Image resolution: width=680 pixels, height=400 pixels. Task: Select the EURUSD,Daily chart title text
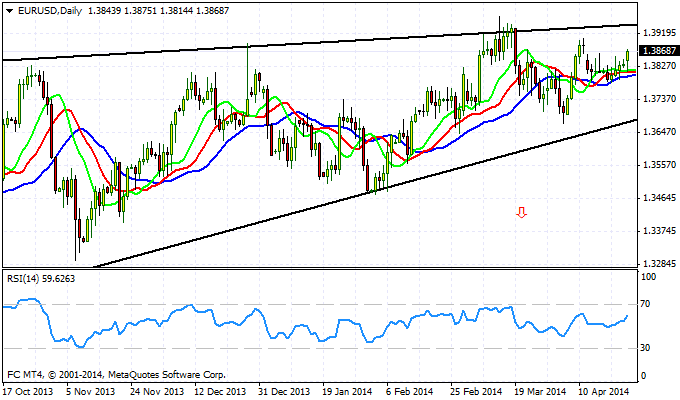50,11
